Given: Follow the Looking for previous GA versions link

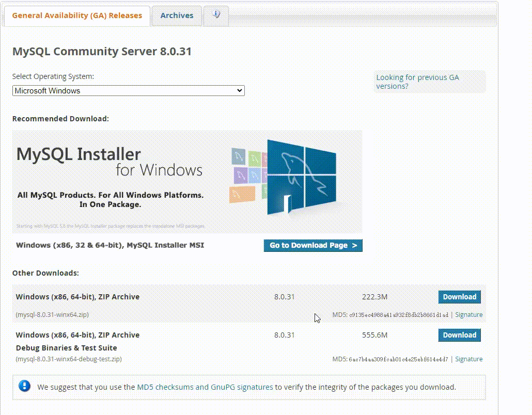Looking at the screenshot, I should [x=417, y=82].
